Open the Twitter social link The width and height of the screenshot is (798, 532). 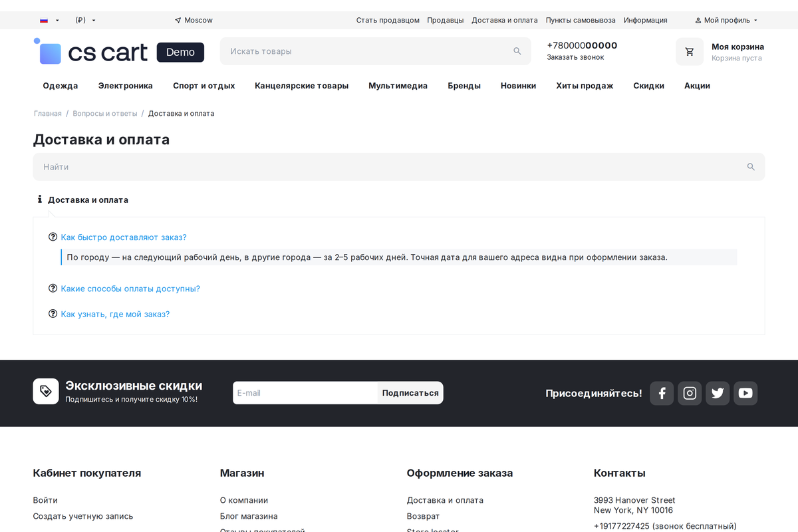718,393
